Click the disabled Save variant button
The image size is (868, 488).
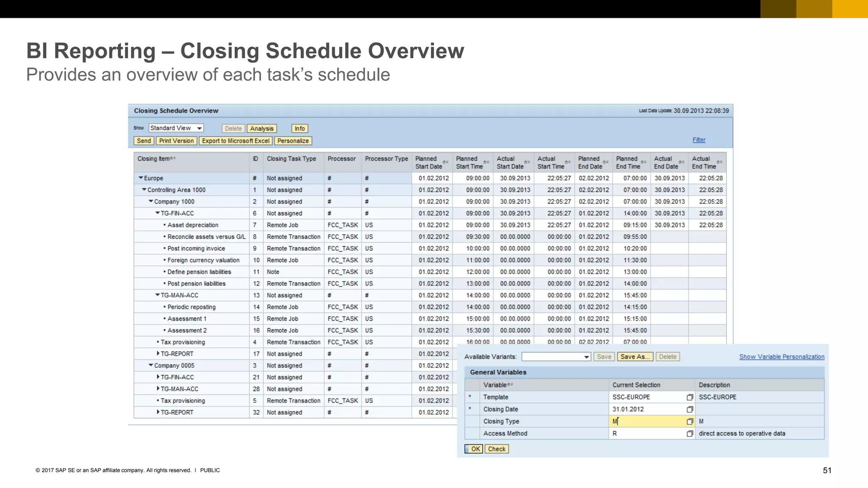coord(604,357)
